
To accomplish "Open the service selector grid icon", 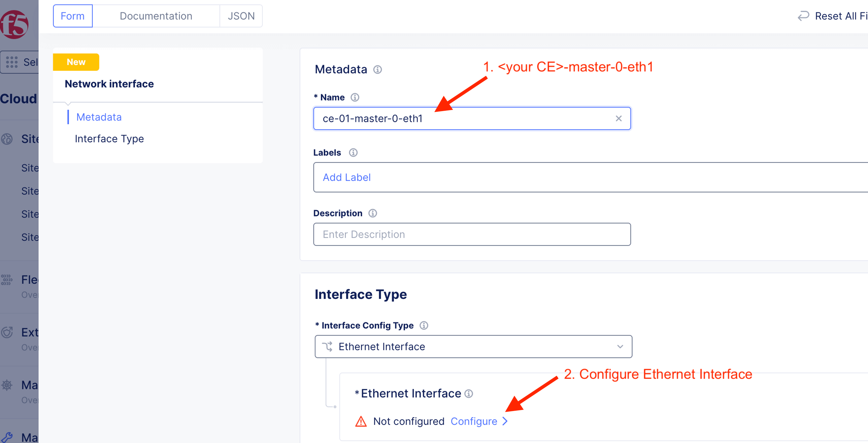I will pos(12,62).
